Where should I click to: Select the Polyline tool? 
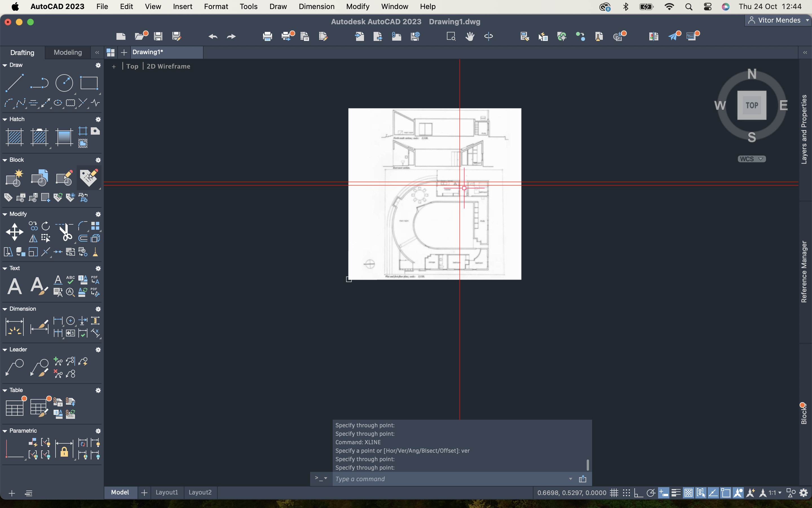point(39,83)
